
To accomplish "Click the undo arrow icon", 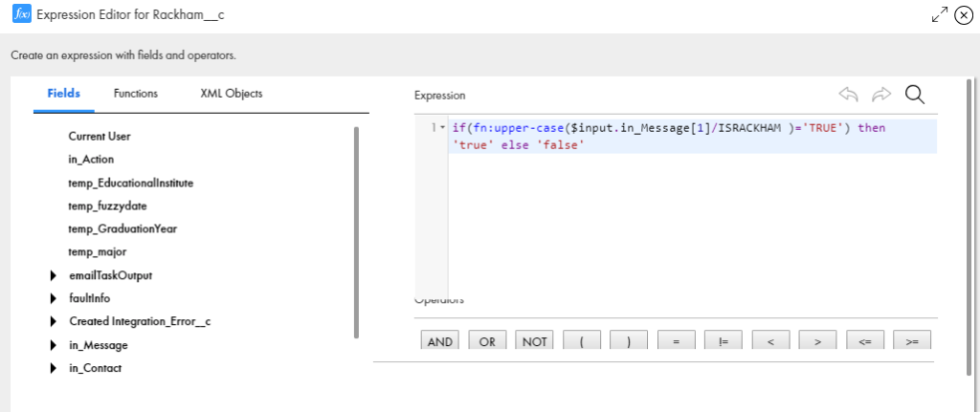I will [x=848, y=94].
